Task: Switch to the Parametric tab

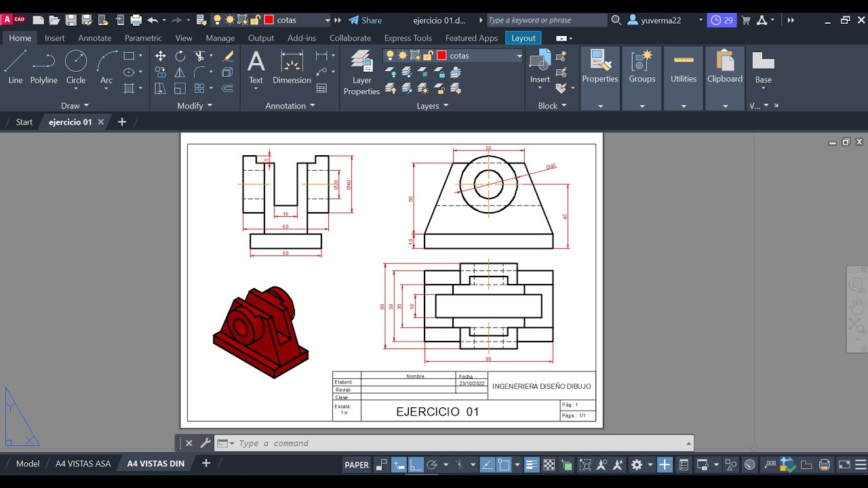Action: click(x=143, y=38)
